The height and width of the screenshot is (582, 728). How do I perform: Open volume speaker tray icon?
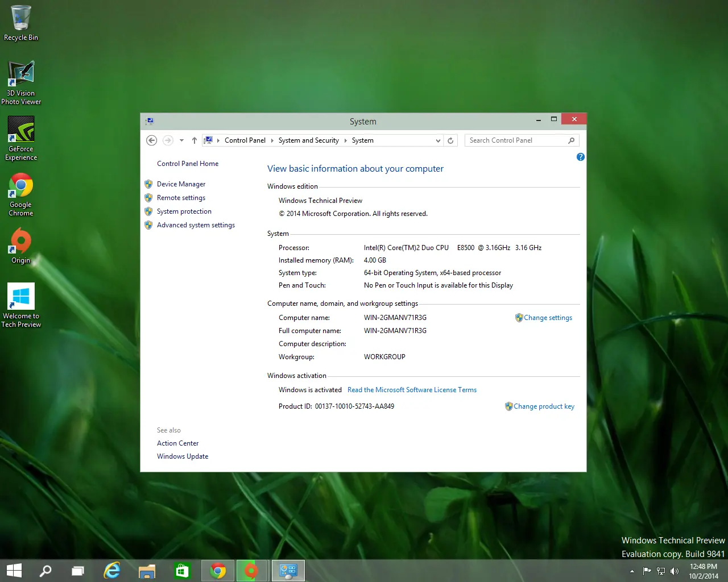click(x=675, y=571)
